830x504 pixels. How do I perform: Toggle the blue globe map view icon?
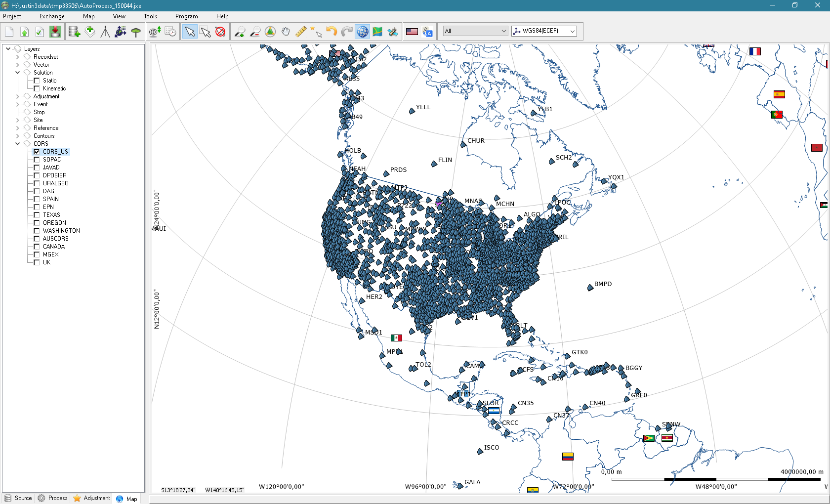[x=362, y=32]
